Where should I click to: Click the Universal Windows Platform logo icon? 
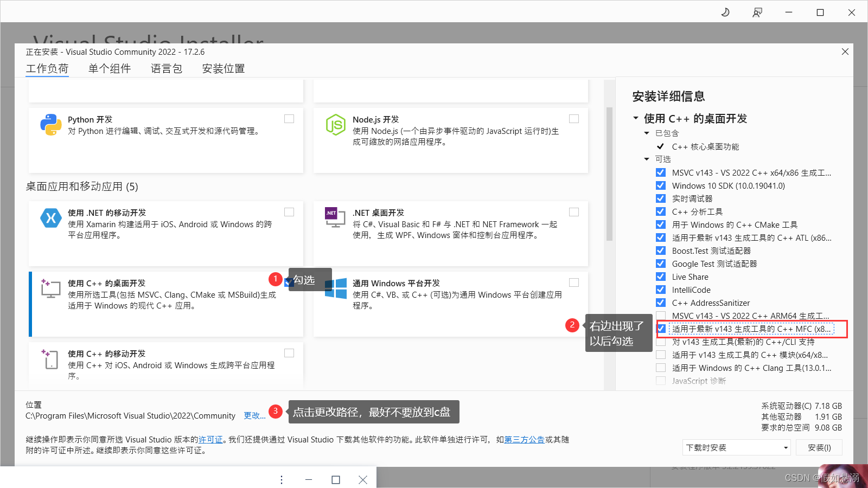(336, 288)
